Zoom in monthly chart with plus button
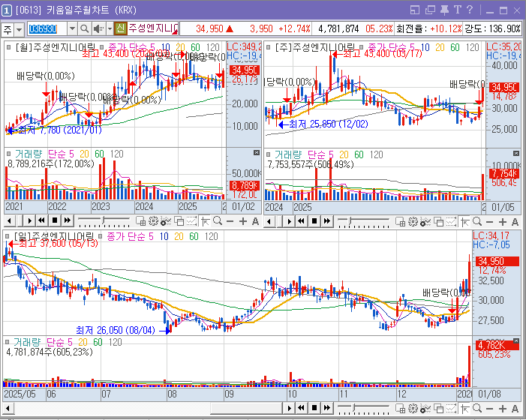 coord(243,221)
